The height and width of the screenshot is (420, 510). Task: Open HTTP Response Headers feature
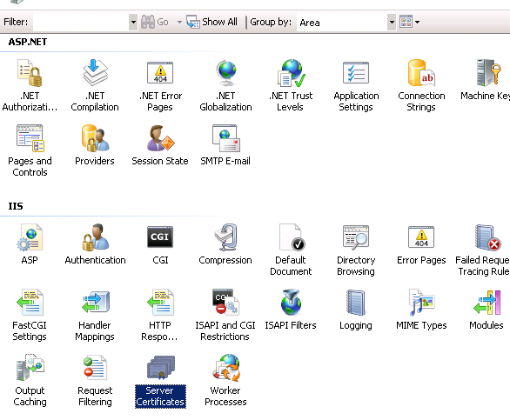point(160,315)
